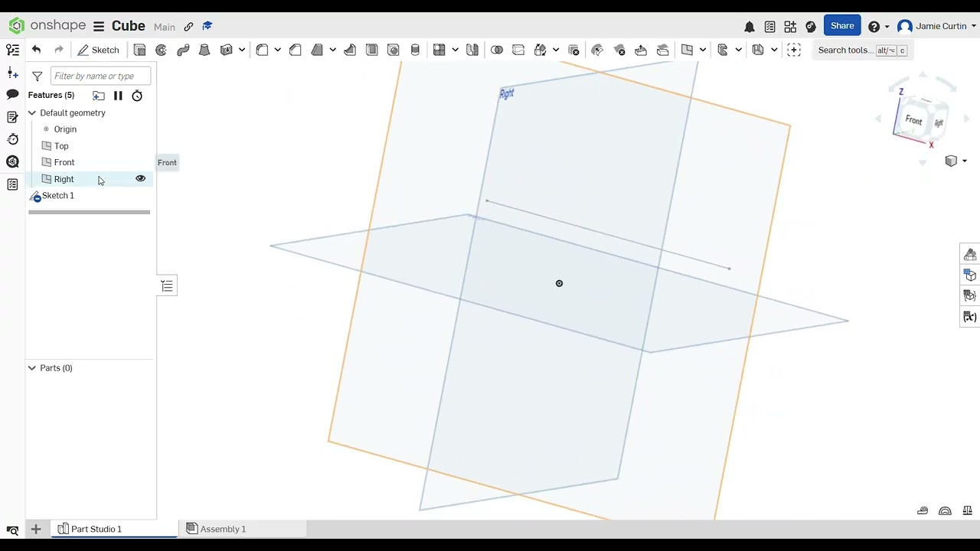This screenshot has width=980, height=551.
Task: Select the Revolve tool
Action: tap(161, 50)
